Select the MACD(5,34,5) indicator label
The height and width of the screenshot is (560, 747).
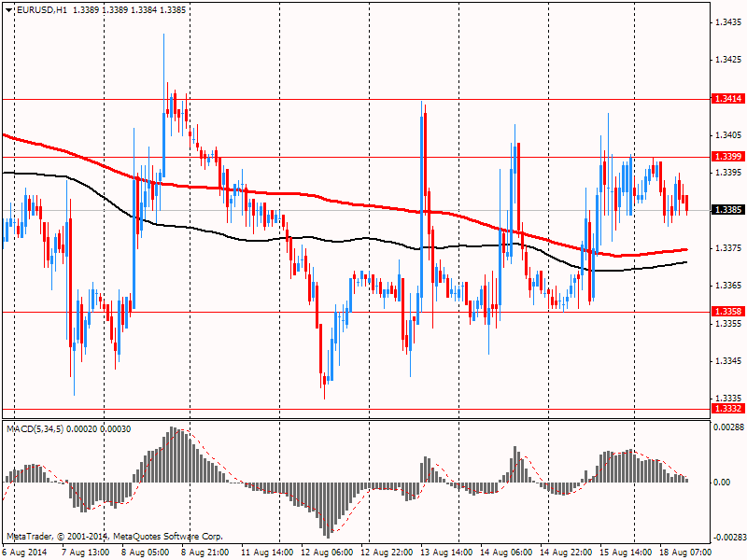point(35,429)
